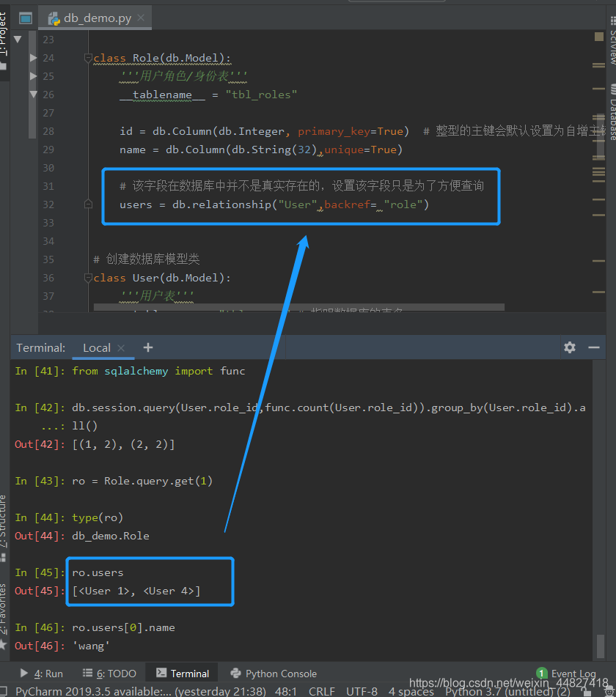Click the users = db.relationship line
Image resolution: width=616 pixels, height=697 pixels.
coord(274,204)
